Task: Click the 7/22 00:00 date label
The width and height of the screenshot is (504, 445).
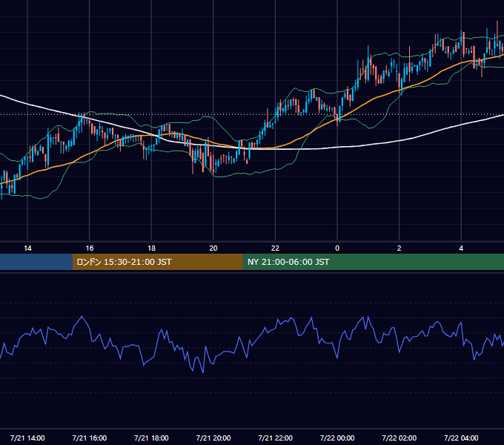Action: pos(337,438)
